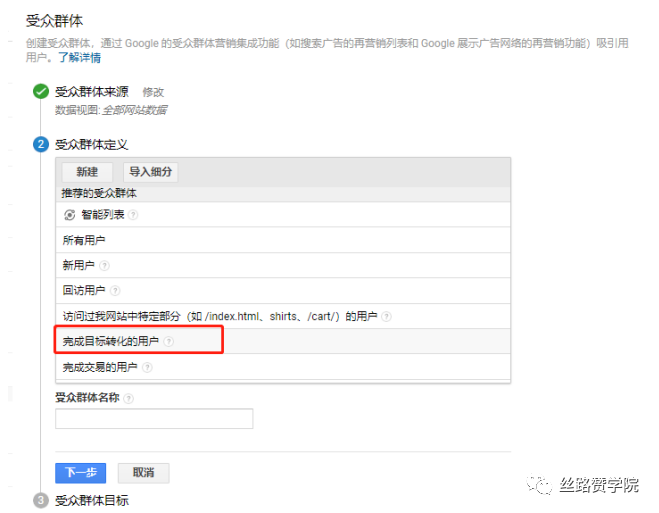Screen dimensions: 659x513
Task: Click the 受众群体定义 step heading
Action: pos(92,145)
